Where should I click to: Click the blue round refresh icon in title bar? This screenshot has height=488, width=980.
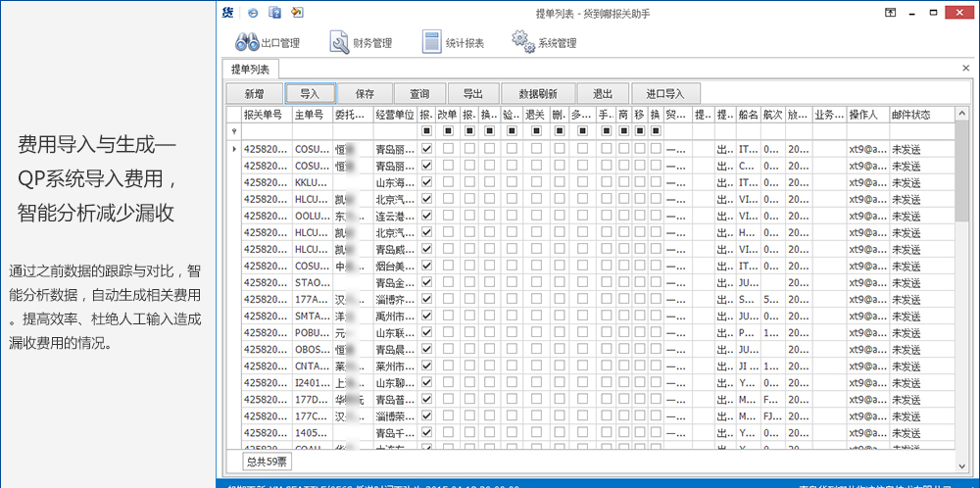coord(253,13)
